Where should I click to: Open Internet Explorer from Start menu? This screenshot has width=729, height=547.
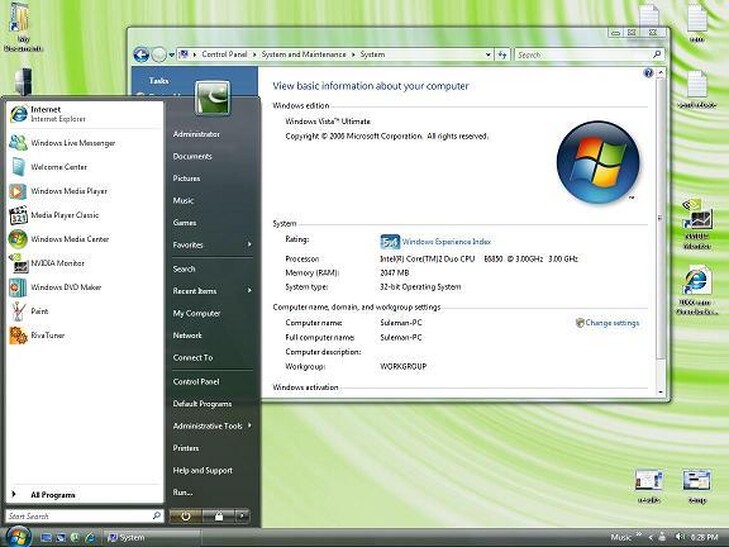coord(19,114)
